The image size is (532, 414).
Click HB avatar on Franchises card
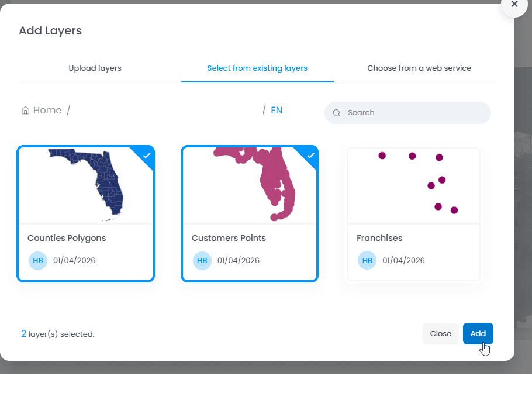point(367,261)
